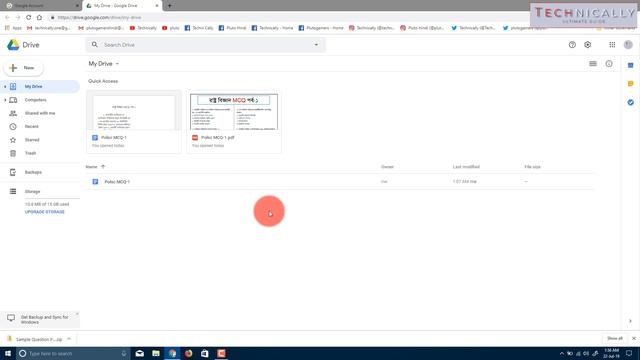
Task: Open the Google apps grid launcher
Action: pos(612,45)
